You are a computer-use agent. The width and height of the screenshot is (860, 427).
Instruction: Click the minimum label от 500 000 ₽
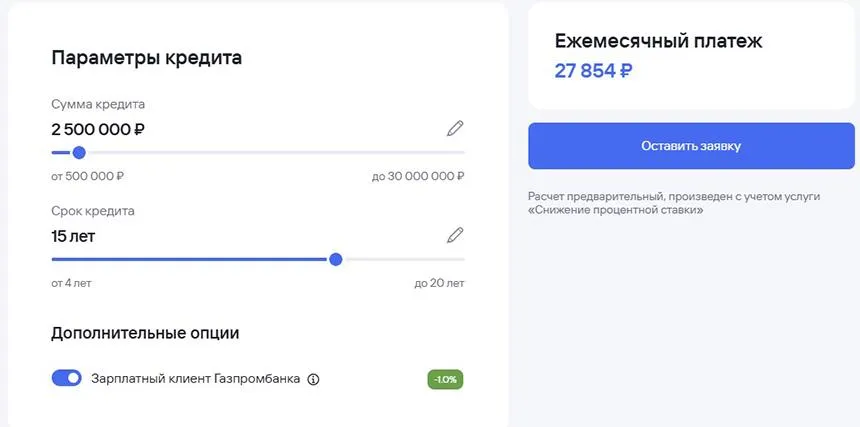[87, 176]
